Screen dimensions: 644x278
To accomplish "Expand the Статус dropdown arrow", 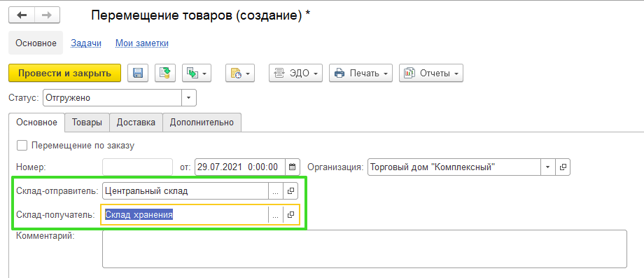I will 189,98.
